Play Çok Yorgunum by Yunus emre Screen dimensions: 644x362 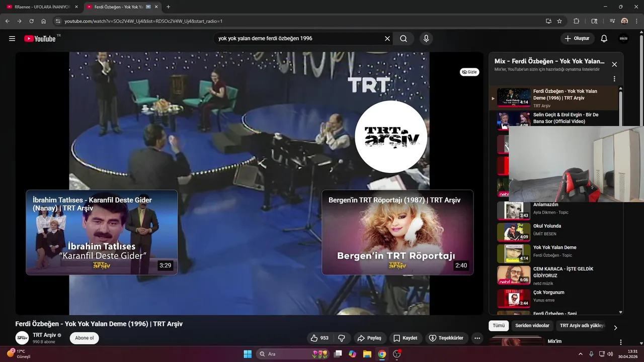(553, 298)
